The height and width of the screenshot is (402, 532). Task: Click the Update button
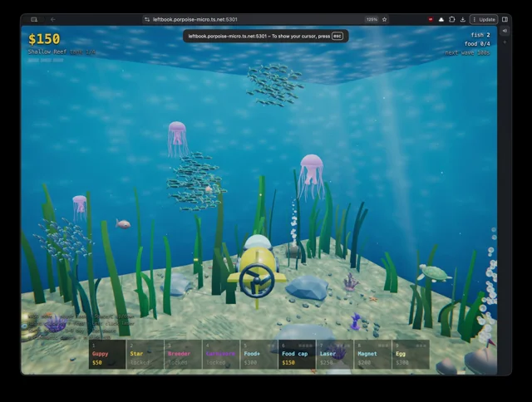tap(484, 20)
